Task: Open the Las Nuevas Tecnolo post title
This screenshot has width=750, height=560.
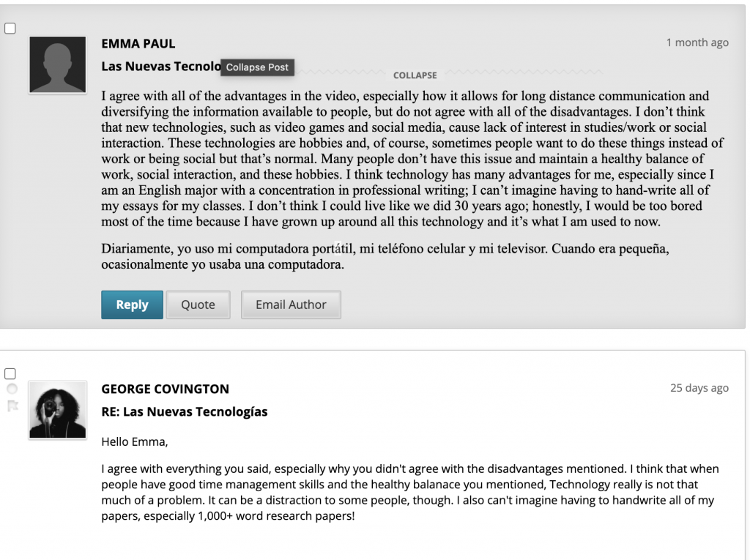Action: tap(160, 67)
